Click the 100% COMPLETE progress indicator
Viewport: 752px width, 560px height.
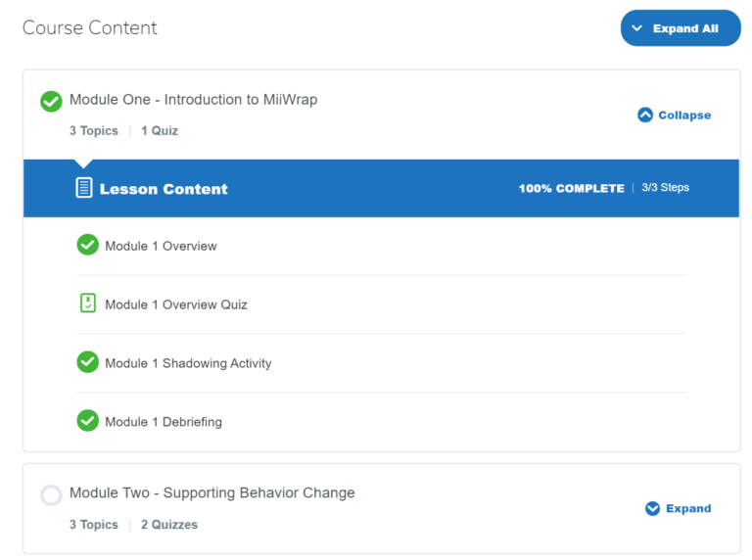572,188
